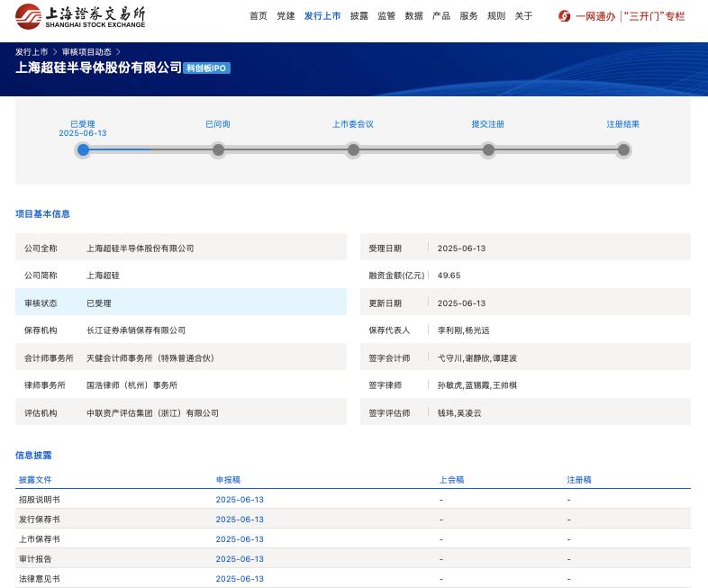Open the 发行保荐书 申报稿 date link
Screen dimensions: 708x588
(x=240, y=520)
